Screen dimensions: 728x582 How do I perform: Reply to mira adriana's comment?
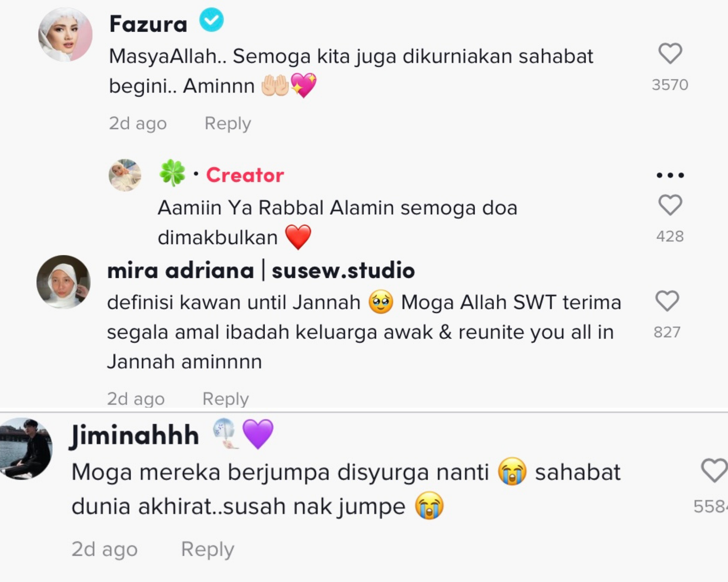[x=225, y=399]
